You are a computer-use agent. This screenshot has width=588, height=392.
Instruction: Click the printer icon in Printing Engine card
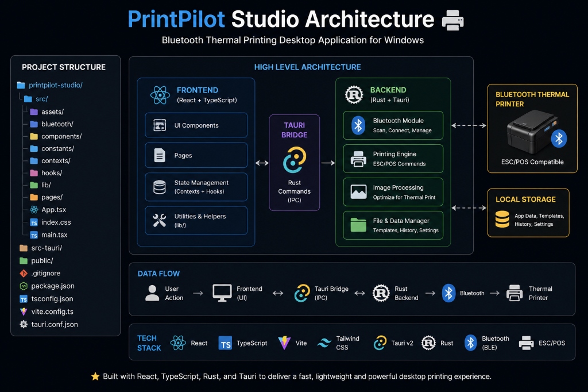358,159
